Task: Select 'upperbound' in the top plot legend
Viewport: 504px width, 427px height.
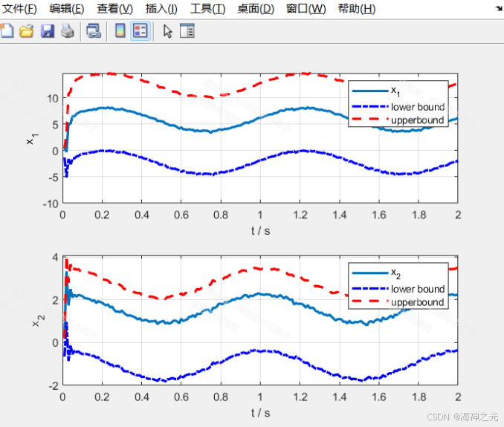Action: tap(398, 120)
